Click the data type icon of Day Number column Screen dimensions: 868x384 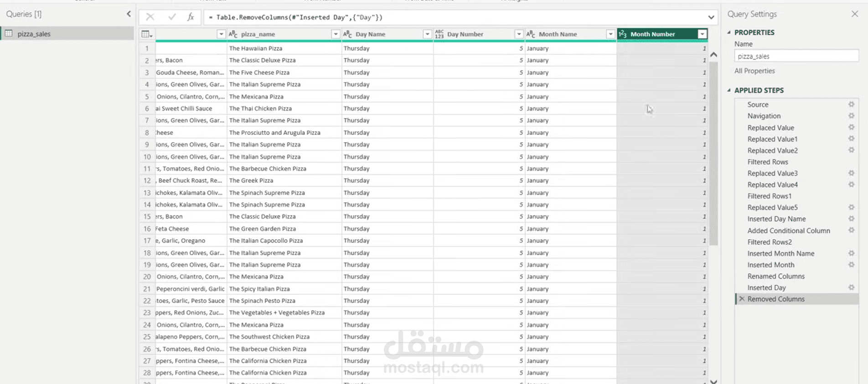439,34
